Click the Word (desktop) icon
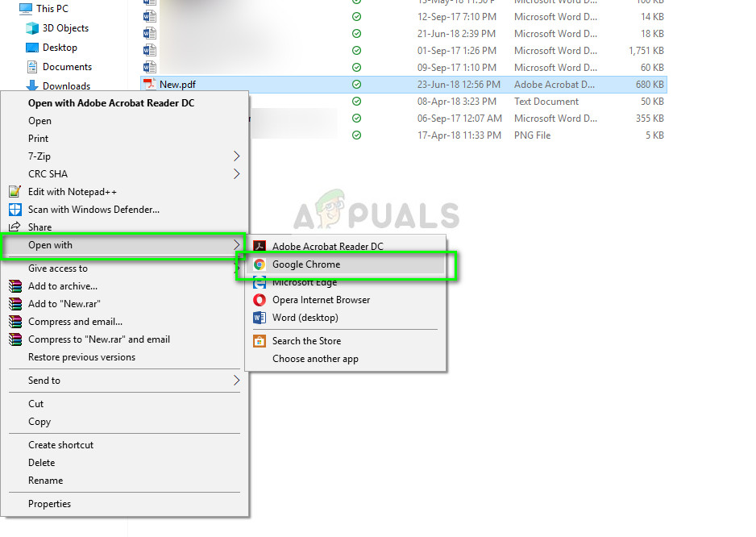The width and height of the screenshot is (756, 537). [260, 318]
